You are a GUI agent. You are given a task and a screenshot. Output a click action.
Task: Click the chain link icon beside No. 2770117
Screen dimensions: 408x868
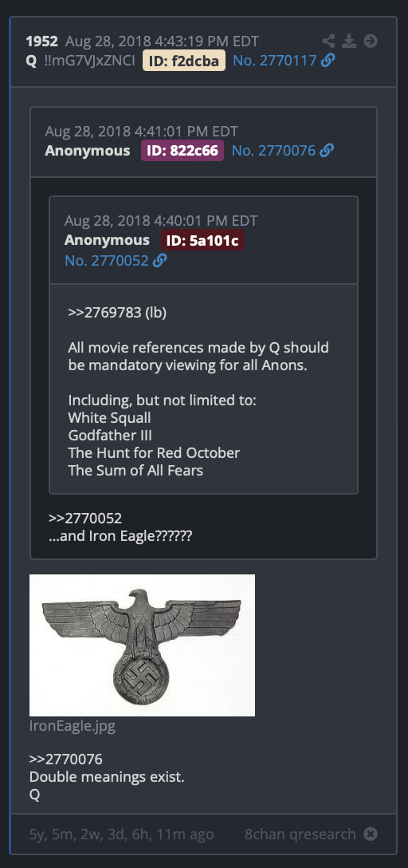328,61
